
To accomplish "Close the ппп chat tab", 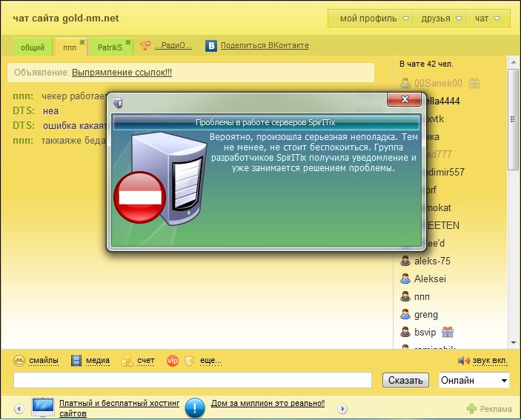I will 82,42.
